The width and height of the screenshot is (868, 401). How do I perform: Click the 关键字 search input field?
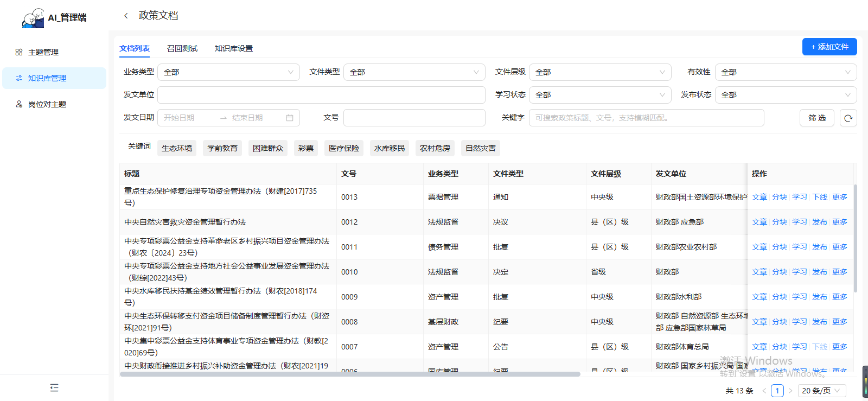pyautogui.click(x=646, y=118)
